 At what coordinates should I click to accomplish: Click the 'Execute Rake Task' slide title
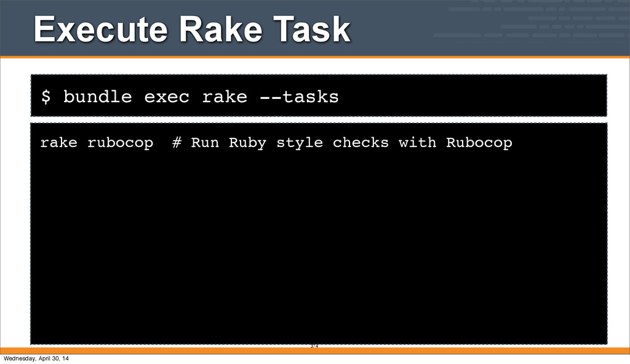tap(192, 29)
